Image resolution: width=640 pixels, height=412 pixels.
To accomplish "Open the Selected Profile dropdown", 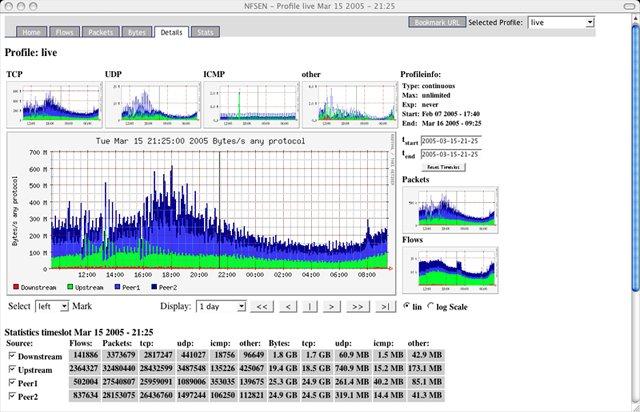I will [x=560, y=21].
